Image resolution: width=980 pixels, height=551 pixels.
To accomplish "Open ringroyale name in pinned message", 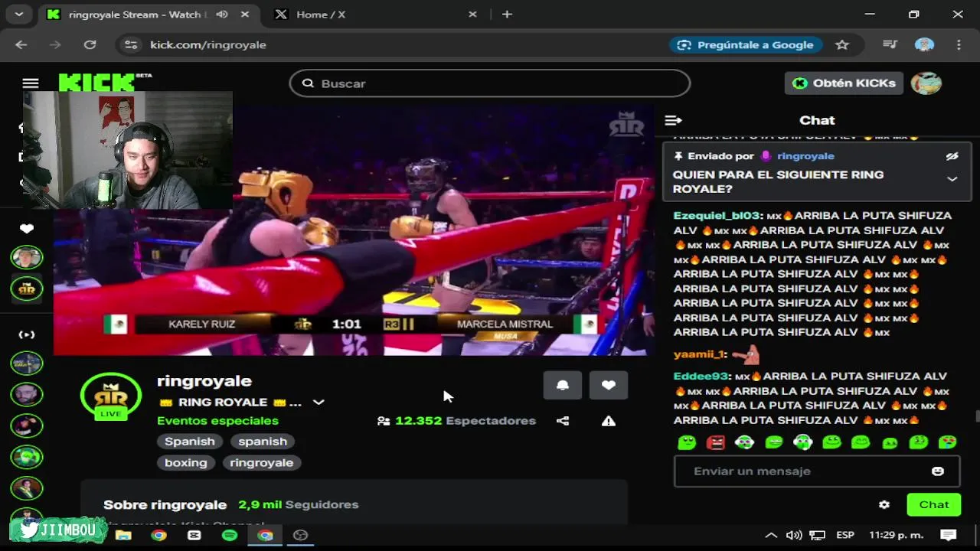I will [x=805, y=156].
